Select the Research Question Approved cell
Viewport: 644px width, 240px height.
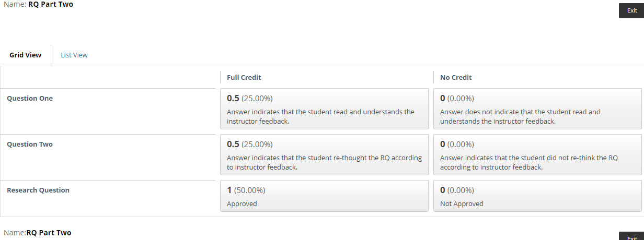click(325, 196)
